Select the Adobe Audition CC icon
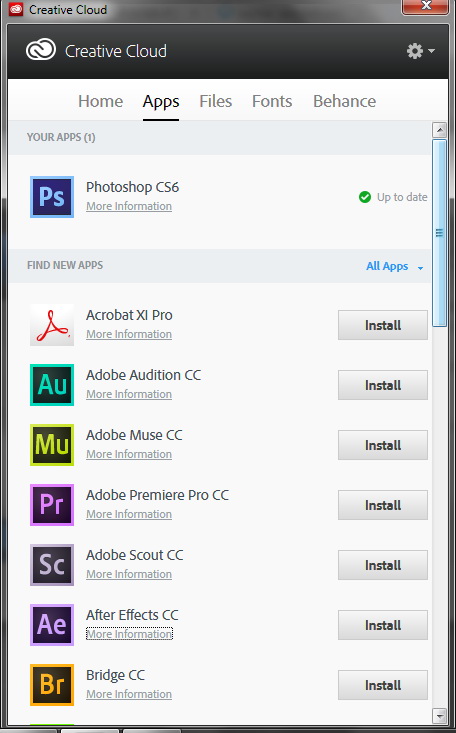The height and width of the screenshot is (733, 456). [x=52, y=385]
